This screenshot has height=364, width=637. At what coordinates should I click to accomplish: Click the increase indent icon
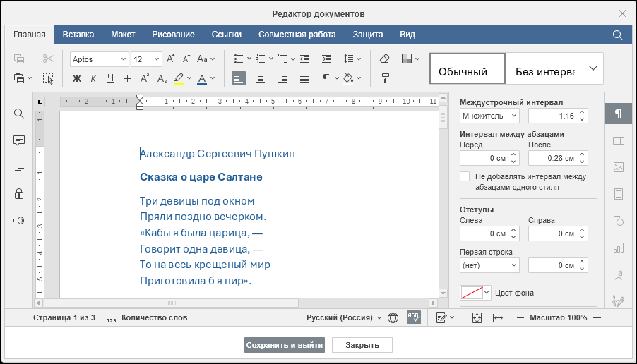[326, 59]
